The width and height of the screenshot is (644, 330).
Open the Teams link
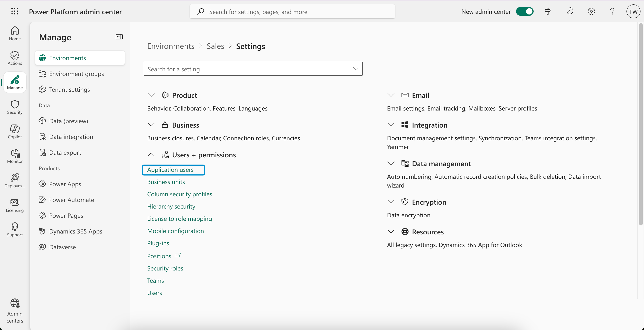[155, 281]
